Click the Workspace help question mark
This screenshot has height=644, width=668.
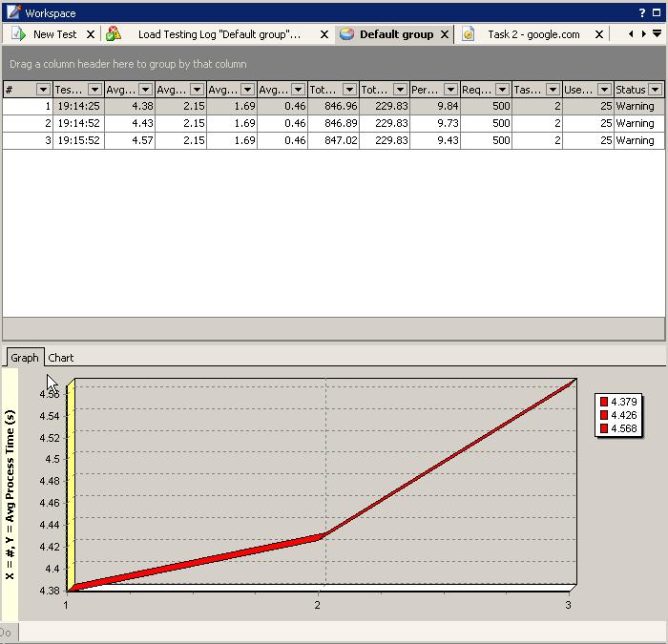point(642,13)
